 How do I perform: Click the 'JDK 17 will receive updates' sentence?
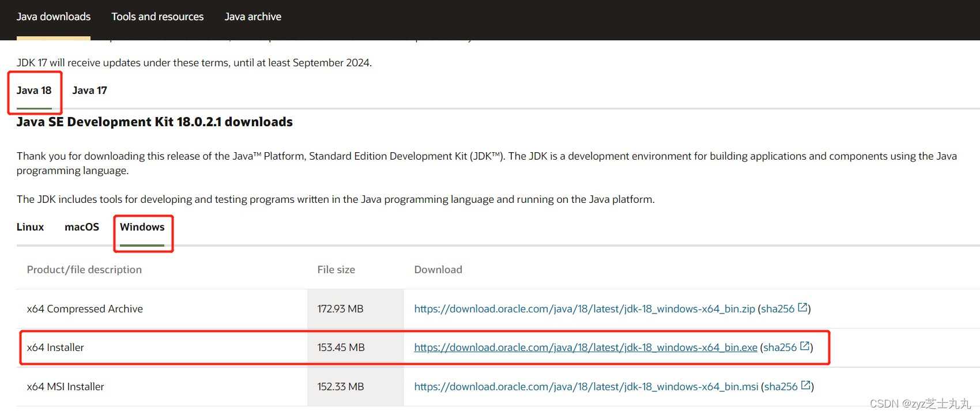point(194,63)
